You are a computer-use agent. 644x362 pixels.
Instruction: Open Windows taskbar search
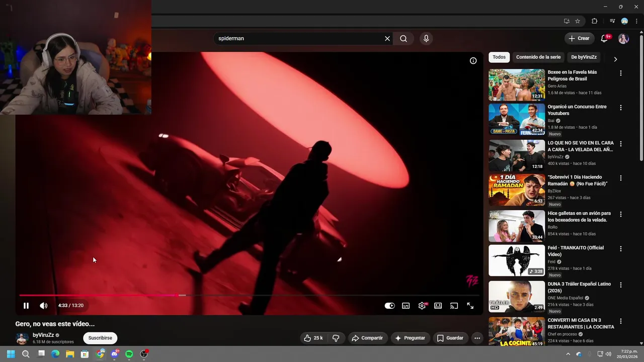pyautogui.click(x=26, y=354)
